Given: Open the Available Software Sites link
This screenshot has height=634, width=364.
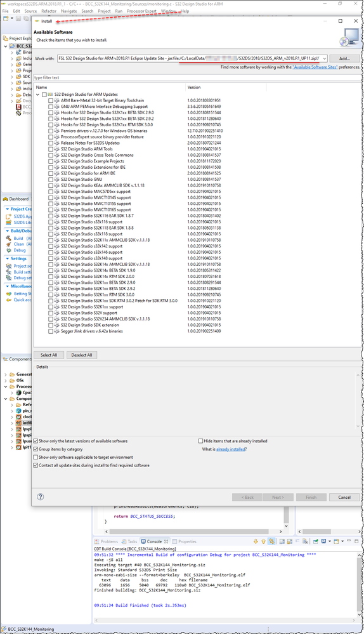Looking at the screenshot, I should (315, 67).
